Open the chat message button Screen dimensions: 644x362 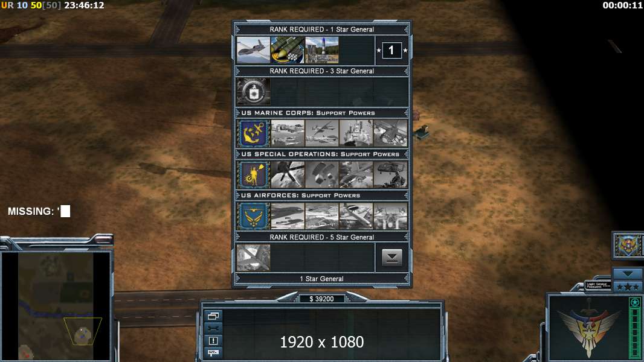tap(213, 352)
